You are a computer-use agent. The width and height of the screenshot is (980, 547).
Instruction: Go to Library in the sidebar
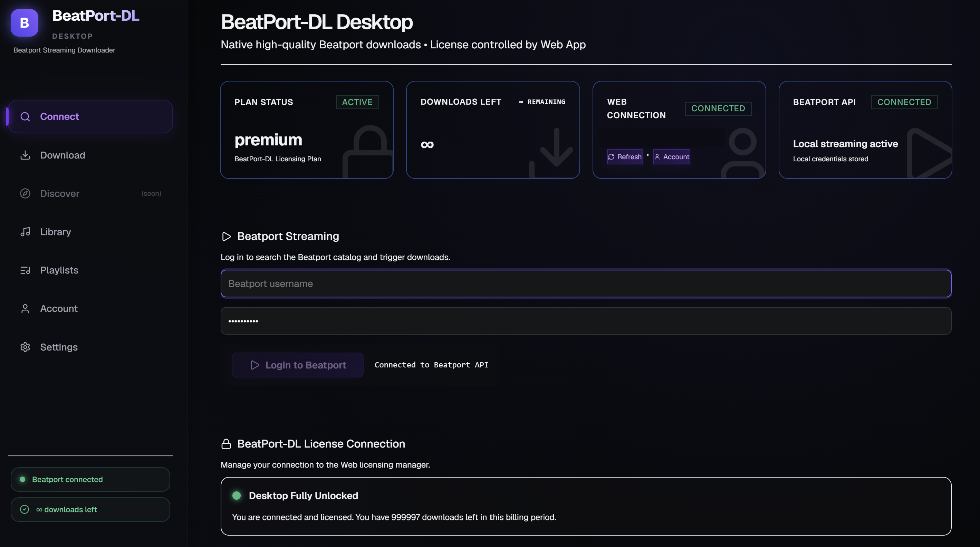click(90, 232)
